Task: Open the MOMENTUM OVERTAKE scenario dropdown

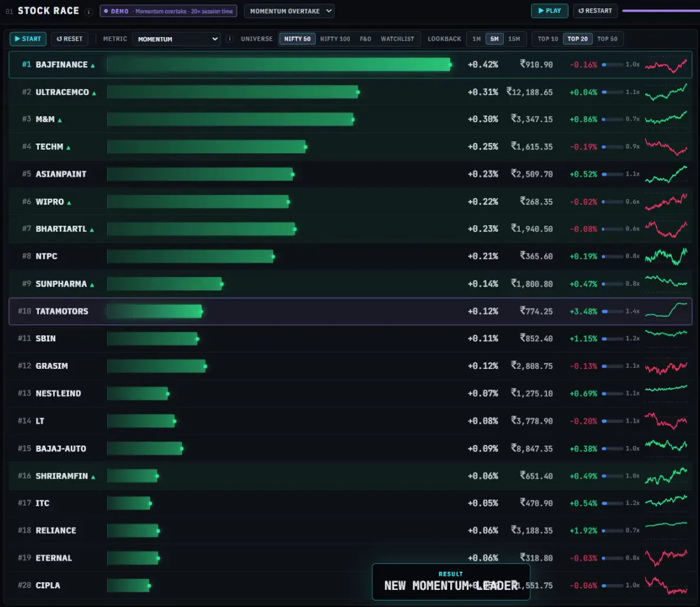Action: [289, 11]
